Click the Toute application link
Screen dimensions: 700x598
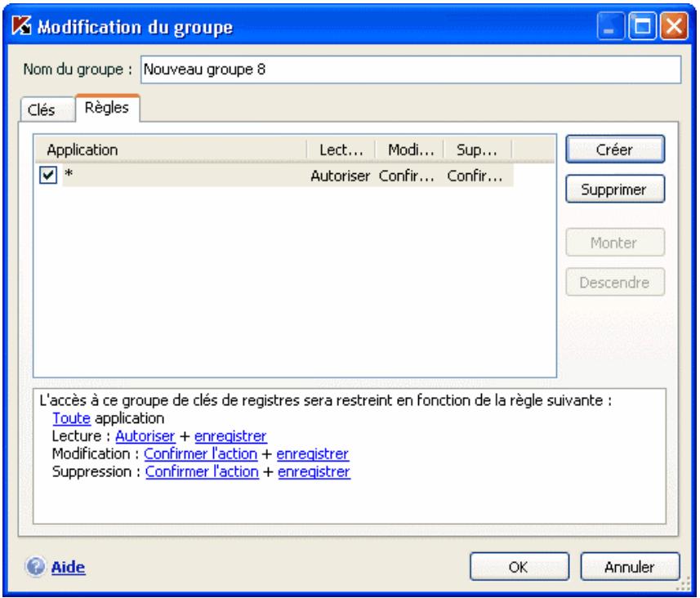tap(71, 418)
